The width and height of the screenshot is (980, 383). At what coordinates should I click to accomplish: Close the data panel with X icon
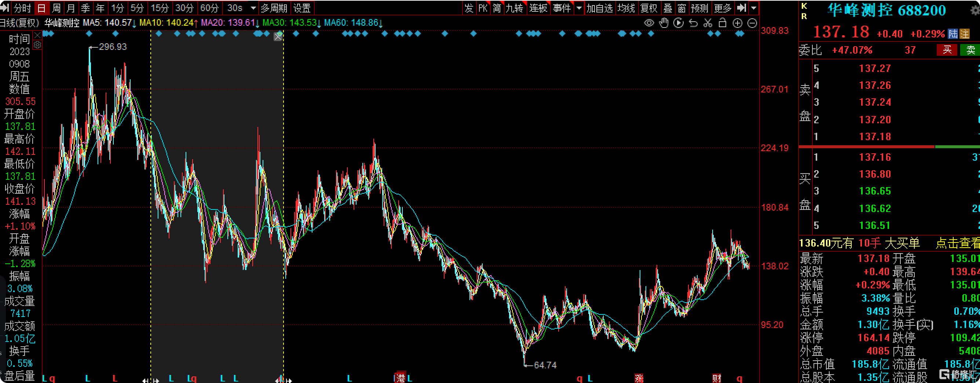pos(37,36)
